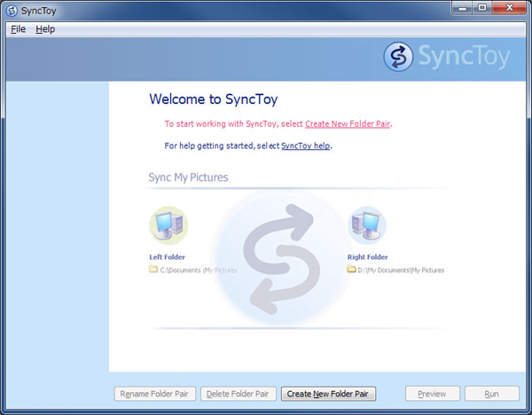Click the Create New Folder Pair button
This screenshot has height=415, width=532.
(328, 394)
